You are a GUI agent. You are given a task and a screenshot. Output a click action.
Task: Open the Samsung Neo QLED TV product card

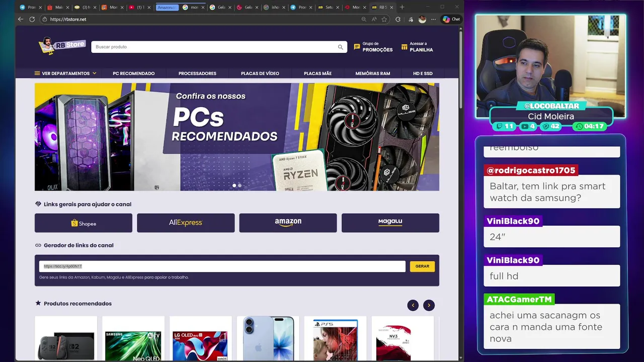(x=133, y=338)
